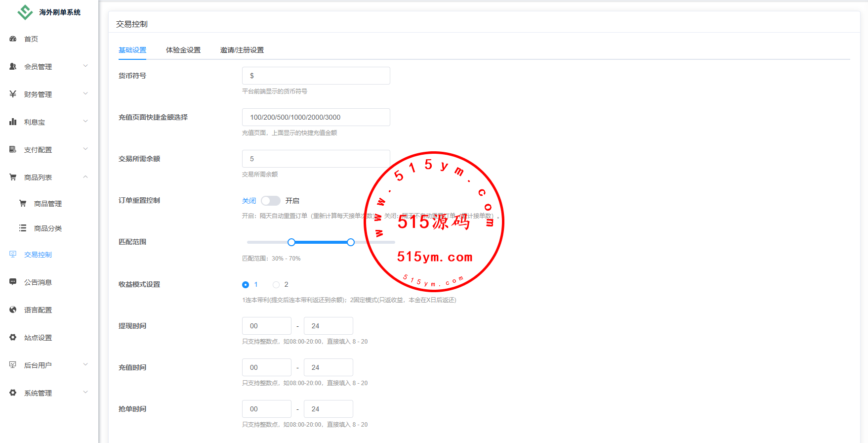Collapse the 商品列表 submenu chevron
This screenshot has height=443, width=868.
coord(85,177)
